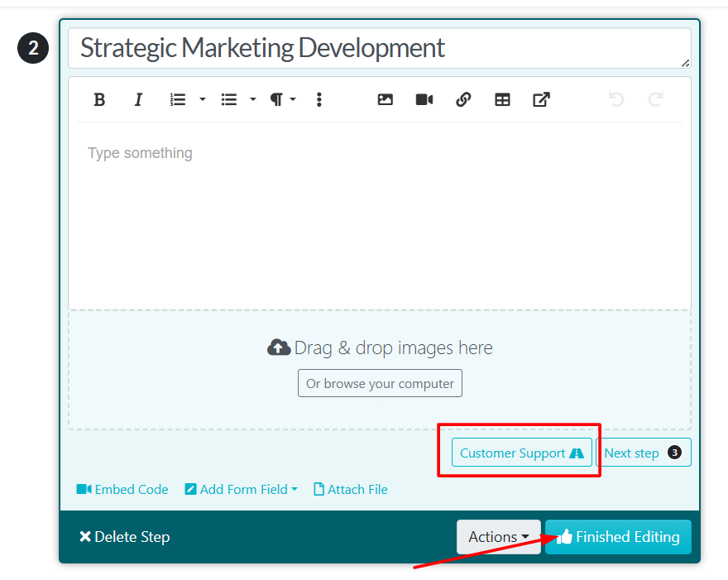Viewport: 728px width, 580px height.
Task: Click into the Type something text area
Action: [379, 215]
